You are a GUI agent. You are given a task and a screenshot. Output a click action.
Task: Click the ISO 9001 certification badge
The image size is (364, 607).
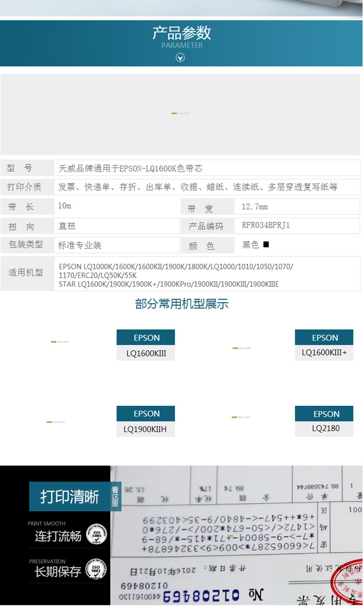pos(96,570)
